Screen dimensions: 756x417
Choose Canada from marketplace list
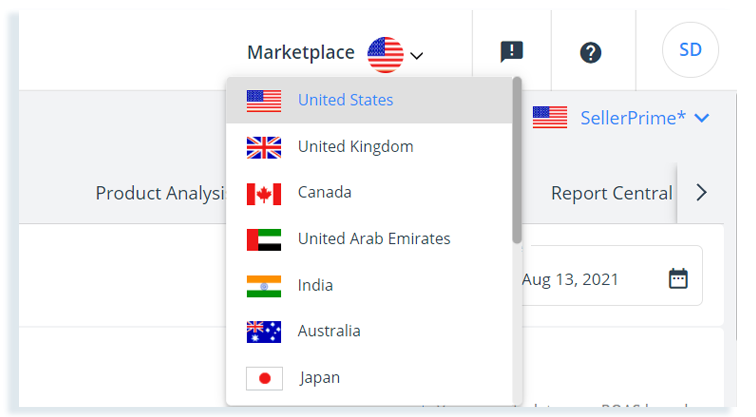pyautogui.click(x=369, y=192)
